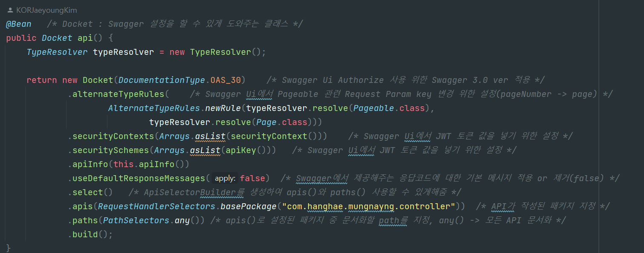Screen dimensions: 644x253
Task: Click the any() call after PathSelectors
Action: (187, 220)
